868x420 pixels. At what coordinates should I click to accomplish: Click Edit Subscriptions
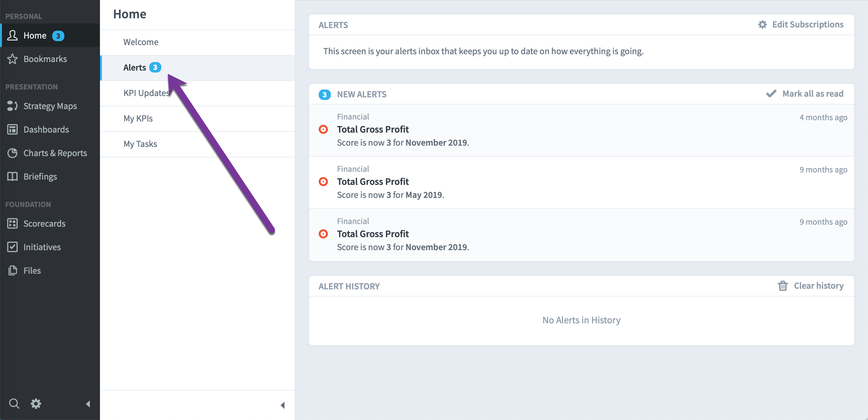pos(801,24)
